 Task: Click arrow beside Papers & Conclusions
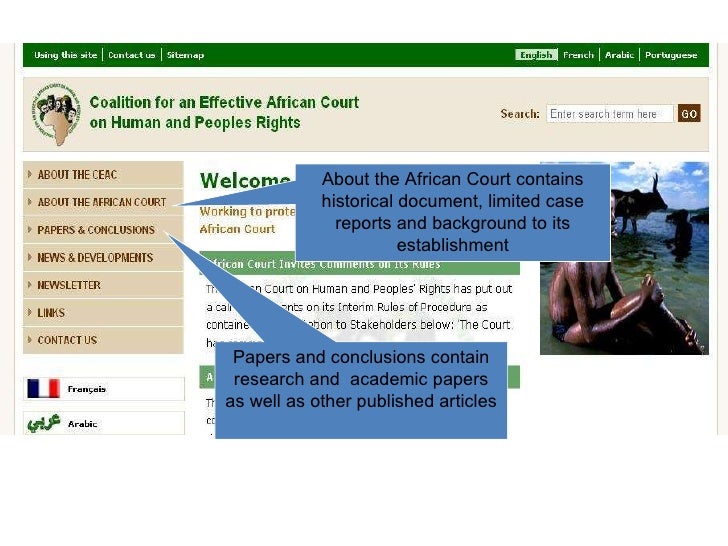[30, 229]
